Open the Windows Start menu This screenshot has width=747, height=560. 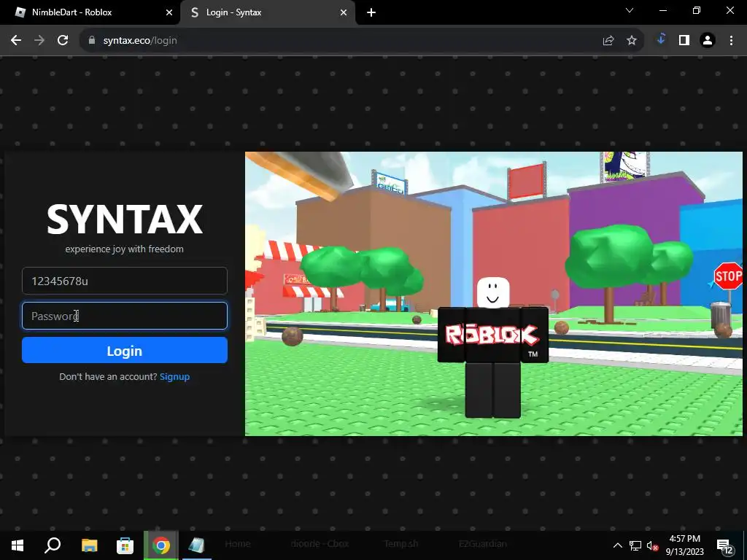click(x=18, y=545)
